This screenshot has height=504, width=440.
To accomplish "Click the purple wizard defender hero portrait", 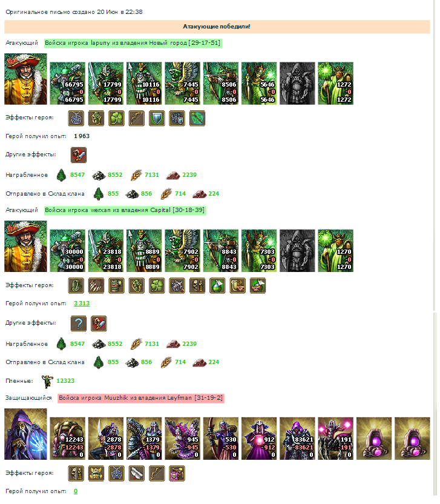I will (25, 434).
